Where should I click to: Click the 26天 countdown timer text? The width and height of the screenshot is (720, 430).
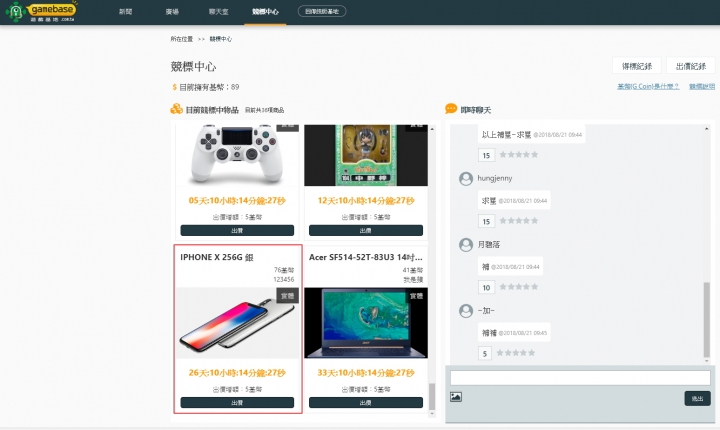pos(237,373)
